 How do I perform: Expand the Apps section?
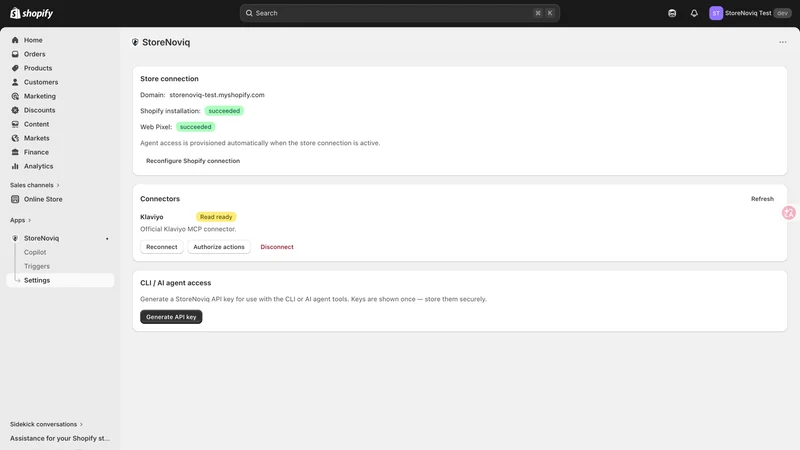tap(20, 220)
